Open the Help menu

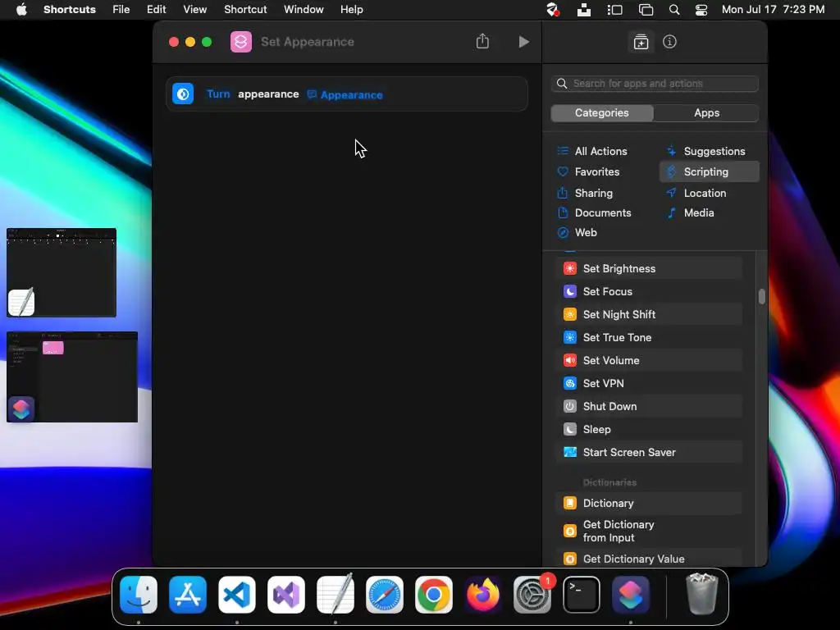tap(351, 10)
